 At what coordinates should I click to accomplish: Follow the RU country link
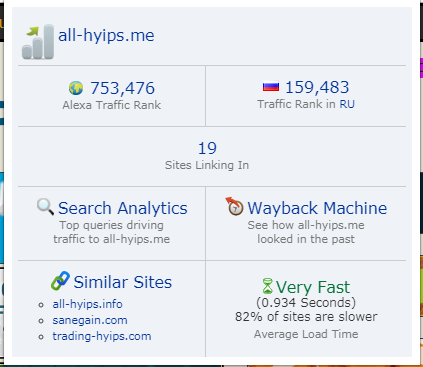(347, 104)
